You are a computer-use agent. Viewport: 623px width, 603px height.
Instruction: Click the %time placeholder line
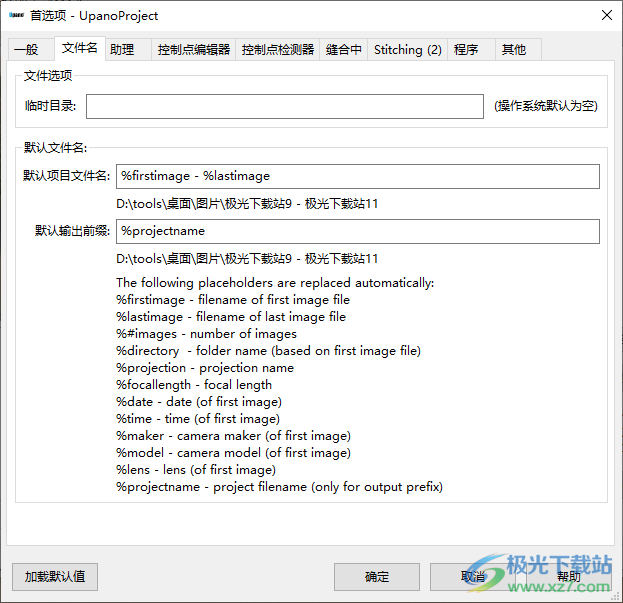coord(198,419)
